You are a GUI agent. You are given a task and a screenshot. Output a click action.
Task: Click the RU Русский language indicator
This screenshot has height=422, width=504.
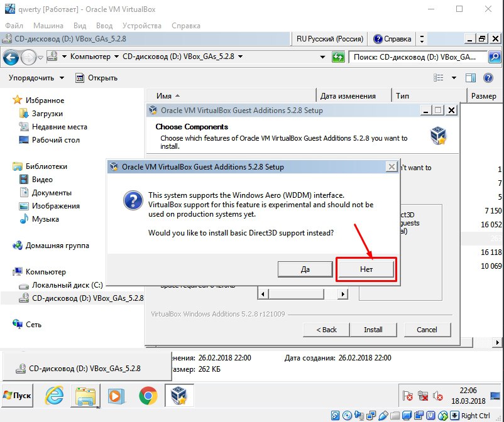pos(330,39)
